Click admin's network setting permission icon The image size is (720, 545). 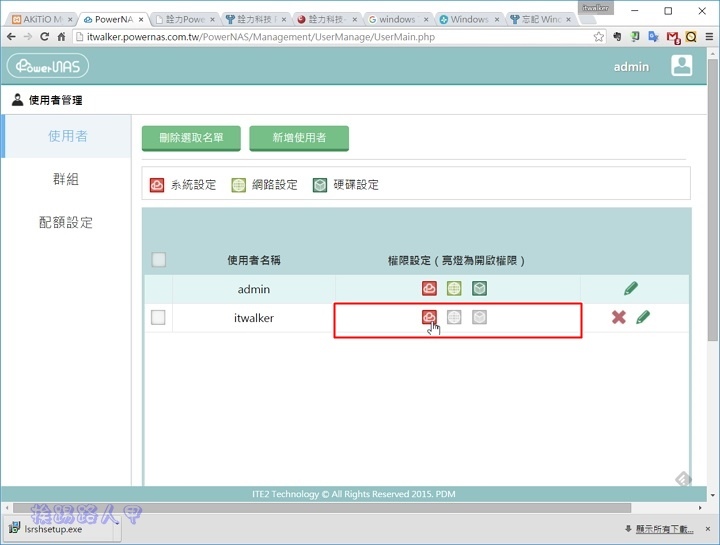pyautogui.click(x=454, y=289)
